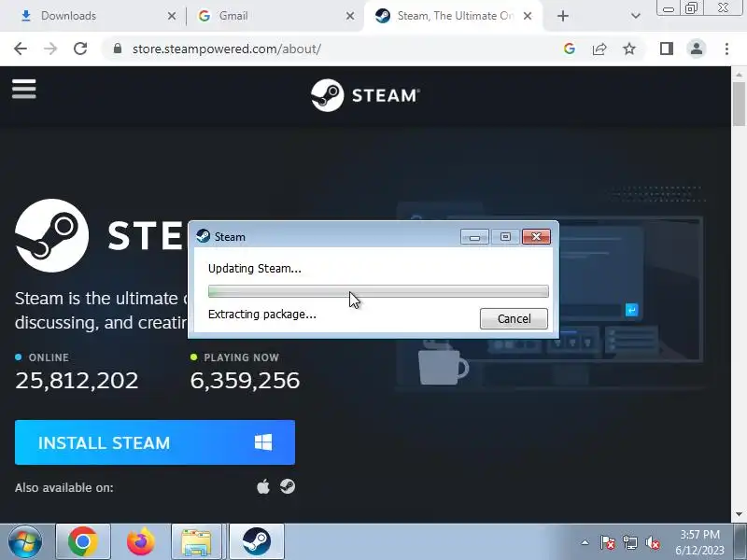
Task: Minimize the Steam updater dialog
Action: point(474,237)
